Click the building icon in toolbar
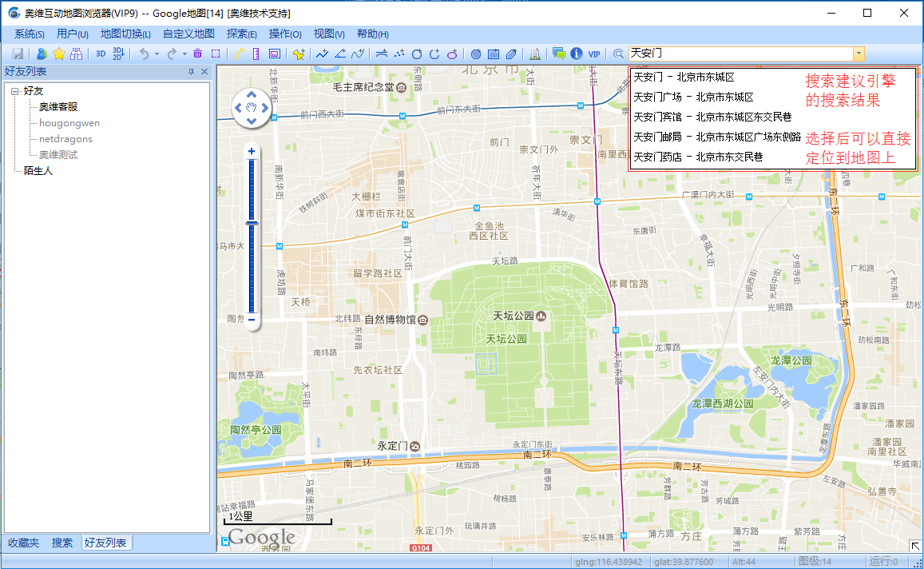The height and width of the screenshot is (569, 924). pos(535,54)
